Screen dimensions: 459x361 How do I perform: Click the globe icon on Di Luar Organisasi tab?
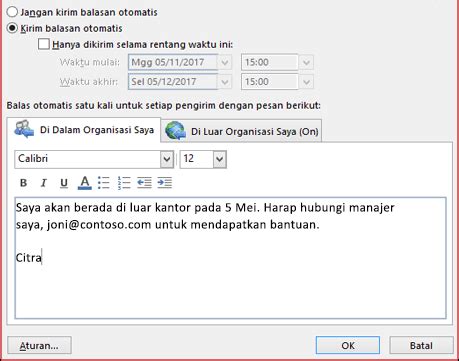pos(175,131)
